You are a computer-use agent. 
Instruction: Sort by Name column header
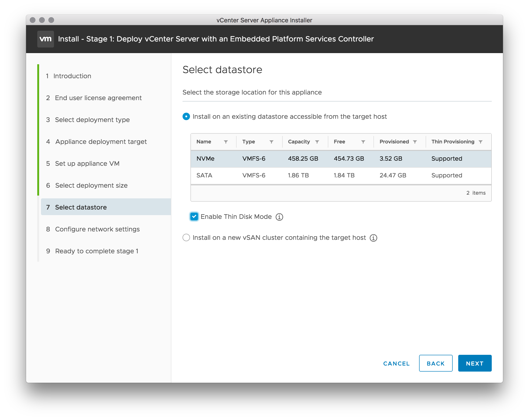click(204, 142)
